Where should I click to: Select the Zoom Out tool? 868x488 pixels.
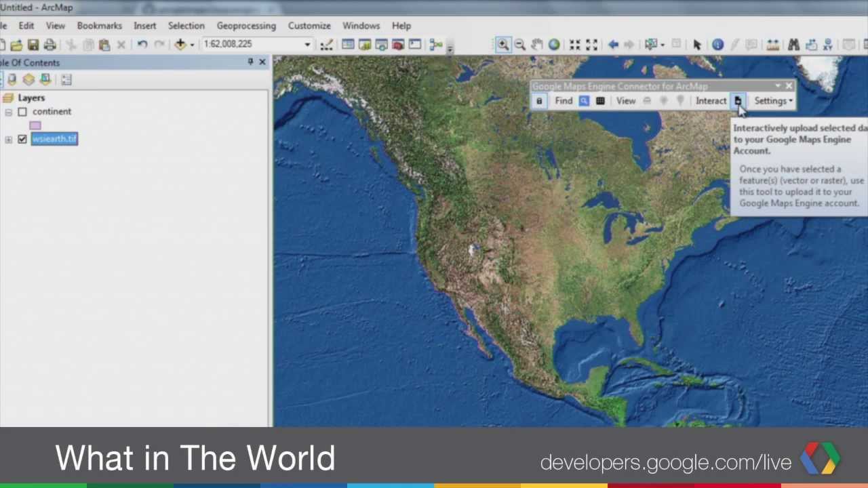[x=520, y=45]
